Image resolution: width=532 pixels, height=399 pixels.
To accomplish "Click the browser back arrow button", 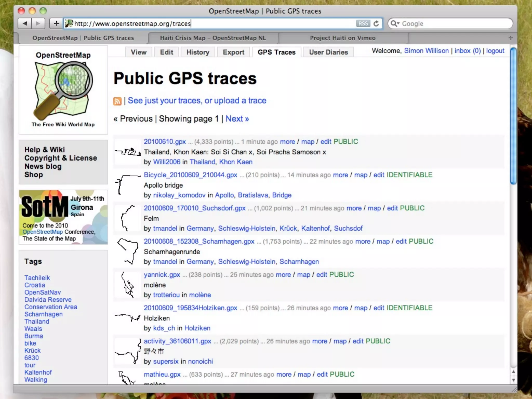I will [25, 24].
